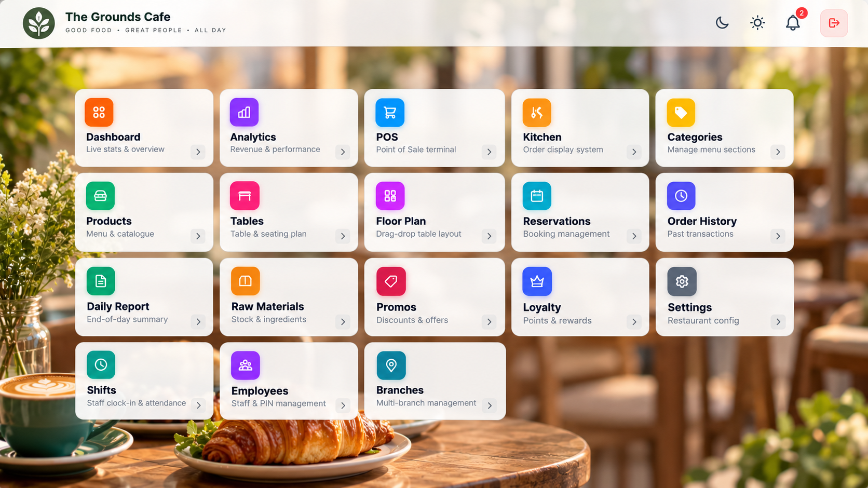This screenshot has width=868, height=488.
Task: Open the orange Dashboard grid icon
Action: coord(99,112)
